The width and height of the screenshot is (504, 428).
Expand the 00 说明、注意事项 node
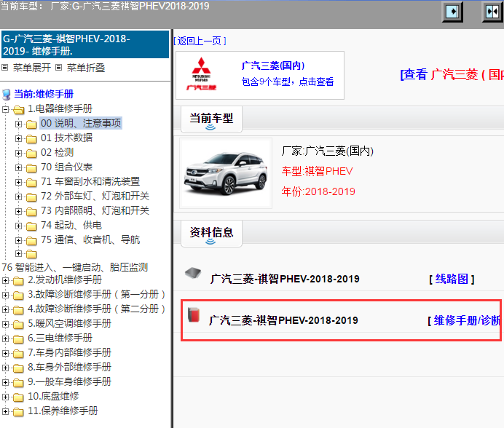pos(18,124)
